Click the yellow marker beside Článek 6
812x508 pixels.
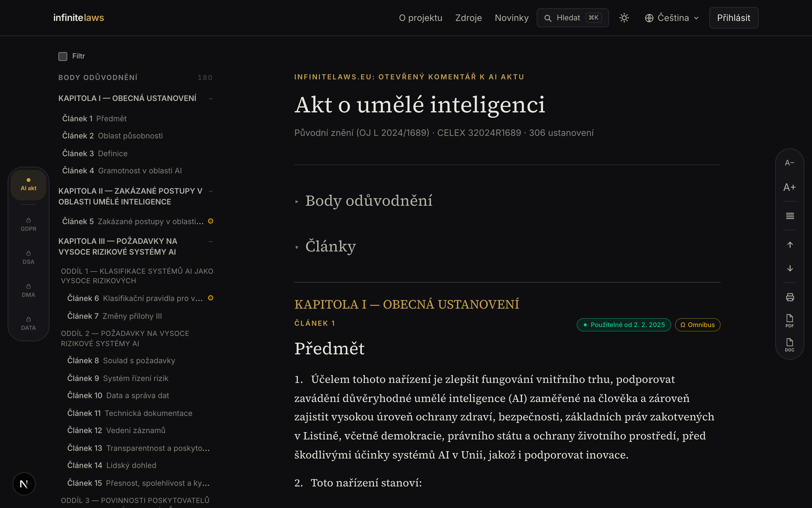tap(211, 298)
